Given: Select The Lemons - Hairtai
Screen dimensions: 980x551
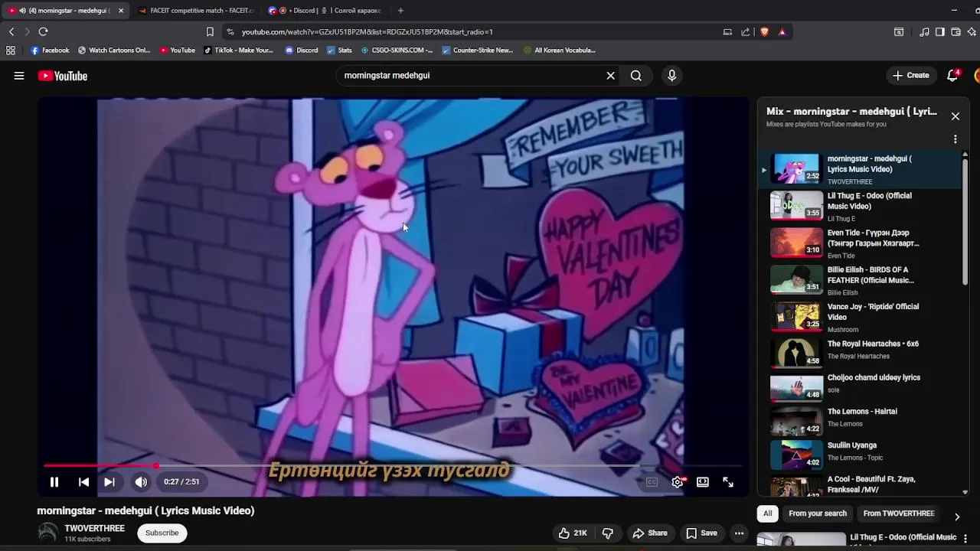Looking at the screenshot, I should pos(861,422).
